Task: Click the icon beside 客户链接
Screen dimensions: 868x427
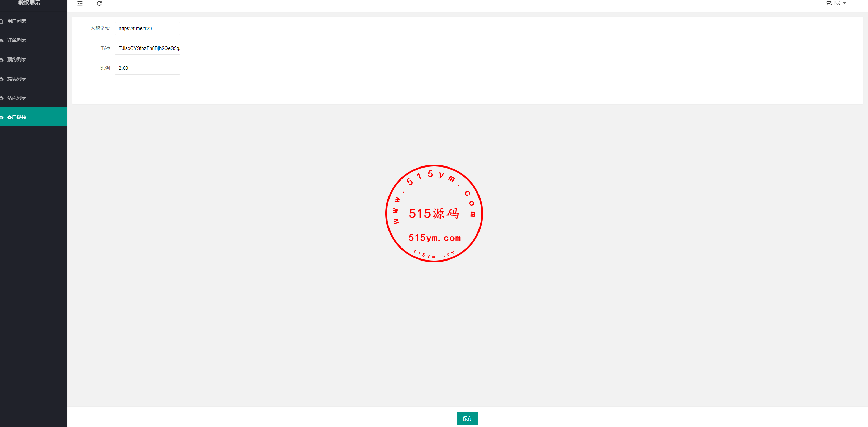Action: coord(2,117)
